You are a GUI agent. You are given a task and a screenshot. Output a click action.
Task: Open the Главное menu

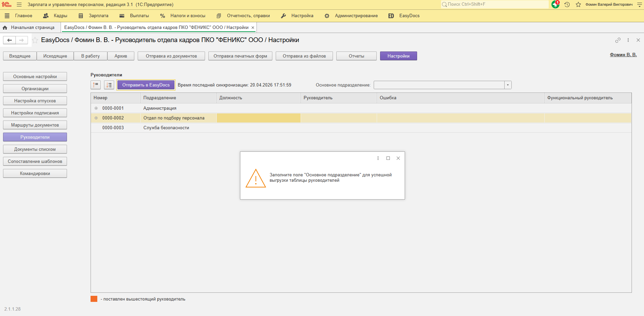(x=24, y=16)
